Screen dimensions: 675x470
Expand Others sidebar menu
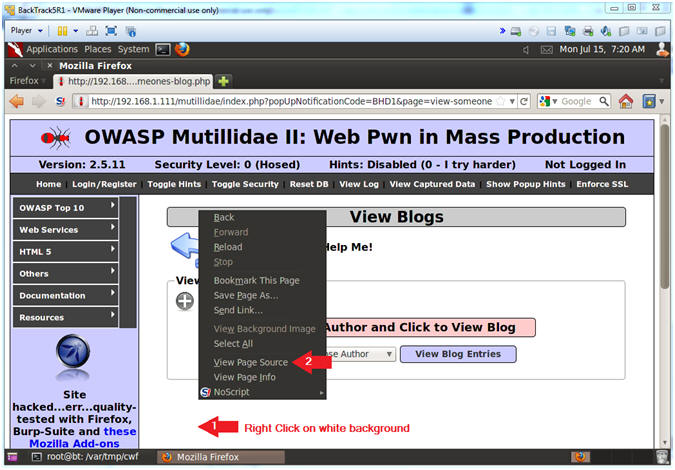point(65,274)
